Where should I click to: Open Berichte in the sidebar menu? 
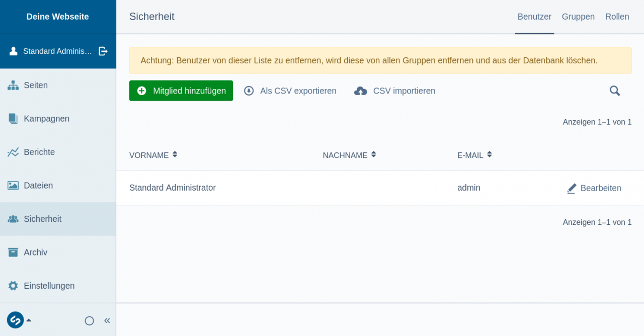[58, 152]
